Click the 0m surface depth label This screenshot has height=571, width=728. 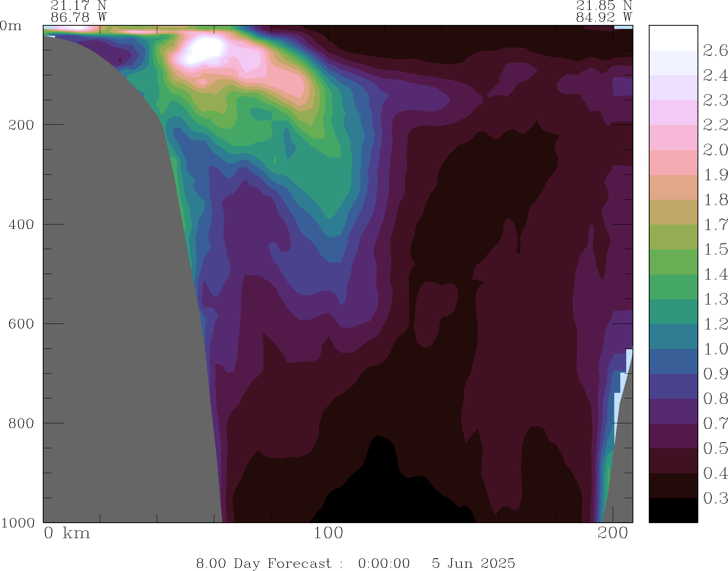point(11,26)
